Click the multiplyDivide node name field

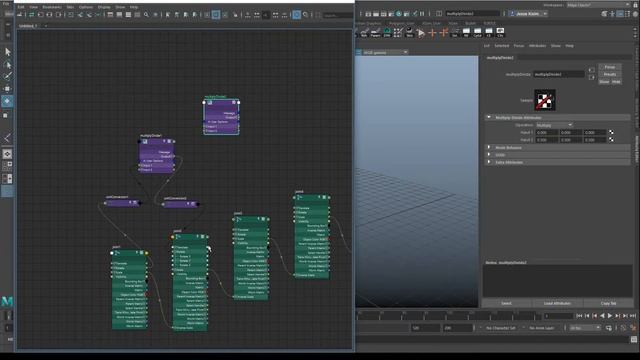click(x=559, y=74)
